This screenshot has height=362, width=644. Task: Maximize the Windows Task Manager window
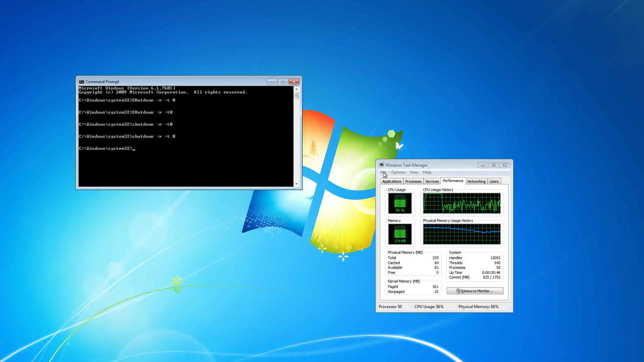tap(494, 165)
